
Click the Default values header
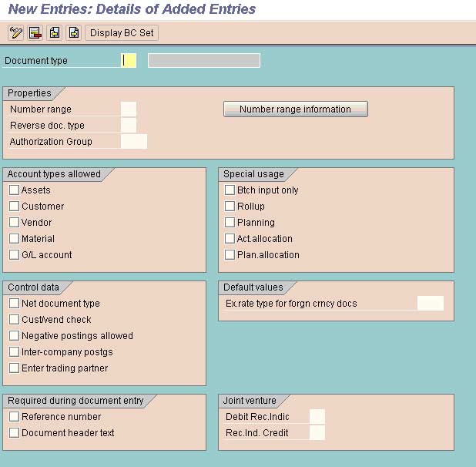click(x=253, y=287)
